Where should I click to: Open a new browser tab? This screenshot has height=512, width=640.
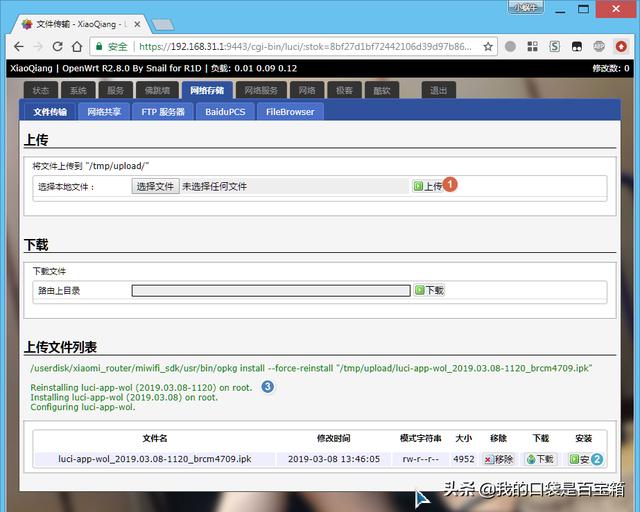163,25
